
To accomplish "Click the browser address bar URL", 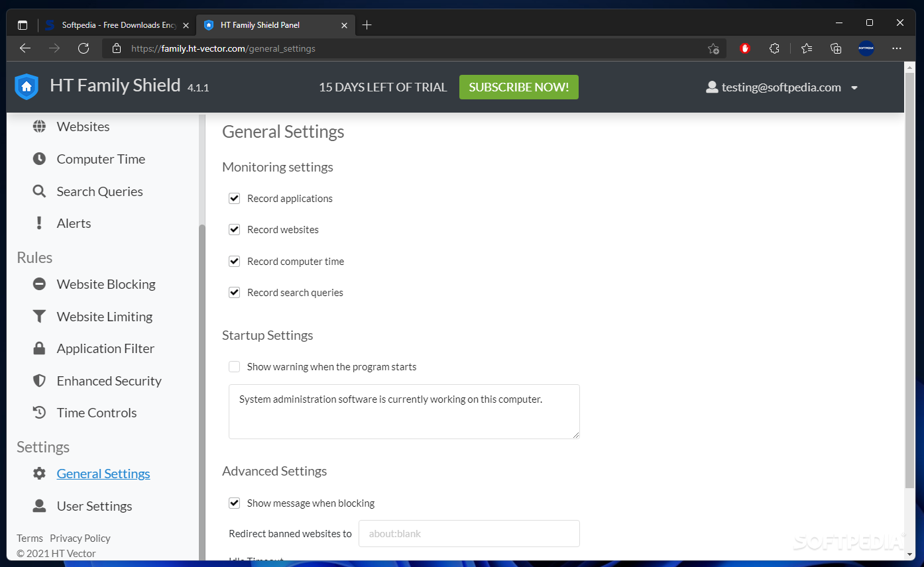I will [x=223, y=48].
